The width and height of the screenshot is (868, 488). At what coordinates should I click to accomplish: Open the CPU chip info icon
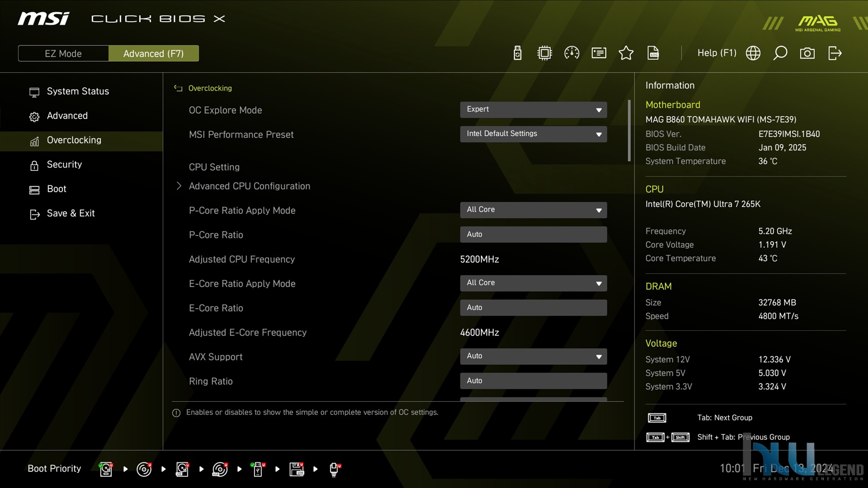[x=544, y=53]
